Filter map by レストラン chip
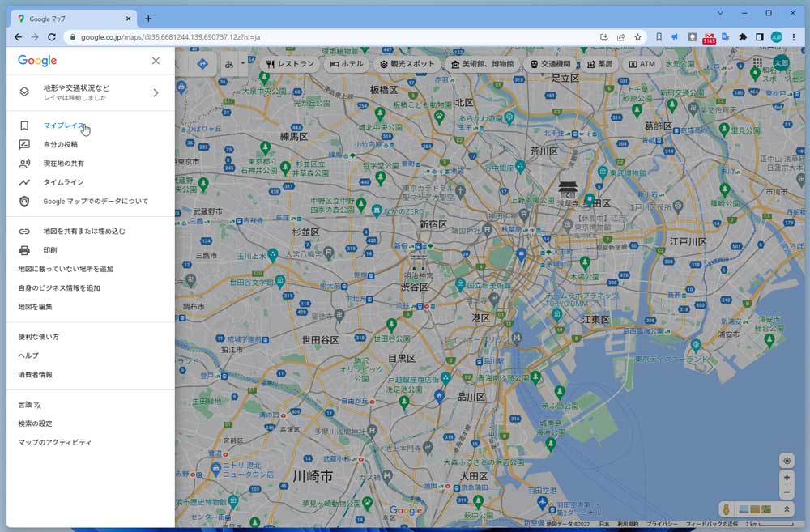Viewport: 810px width, 532px height. point(290,64)
